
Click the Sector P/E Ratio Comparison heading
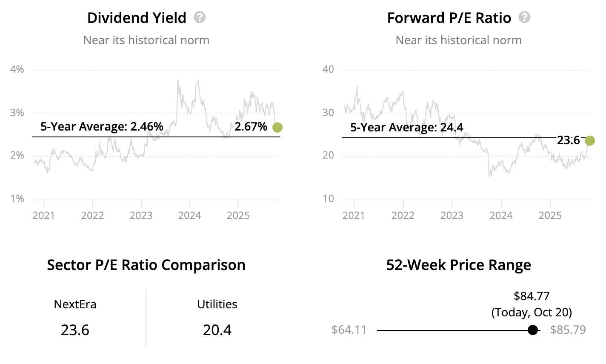pos(146,265)
